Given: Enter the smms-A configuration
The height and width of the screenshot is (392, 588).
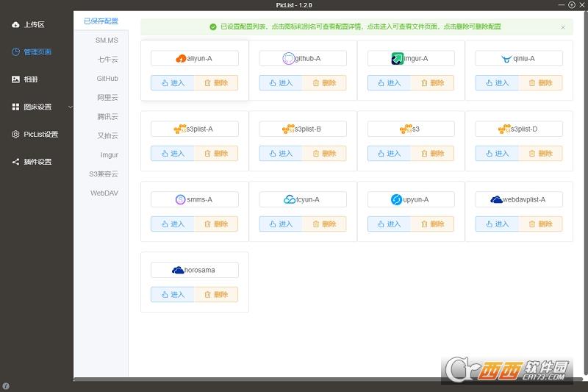Looking at the screenshot, I should click(x=173, y=224).
